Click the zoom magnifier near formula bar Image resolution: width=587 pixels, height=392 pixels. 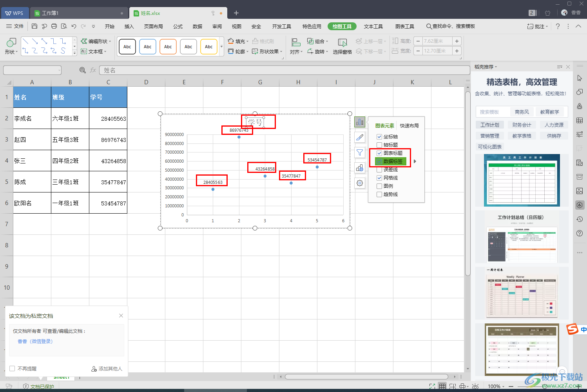(x=83, y=70)
